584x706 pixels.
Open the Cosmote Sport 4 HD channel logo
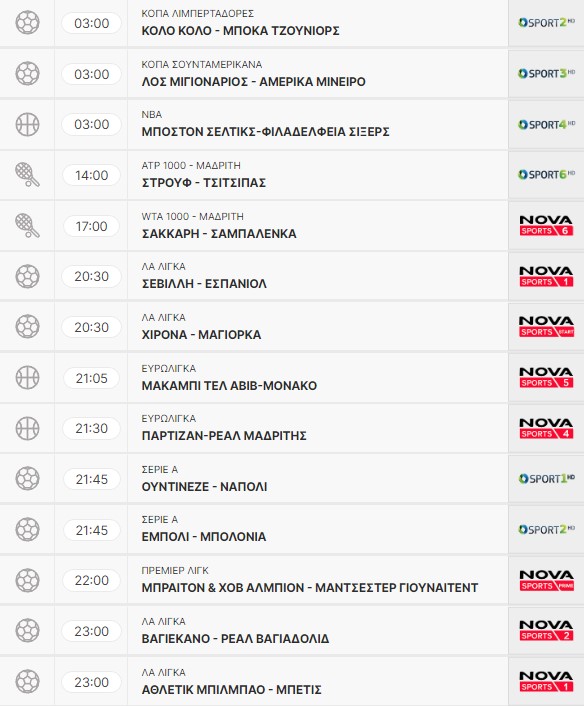click(x=546, y=124)
